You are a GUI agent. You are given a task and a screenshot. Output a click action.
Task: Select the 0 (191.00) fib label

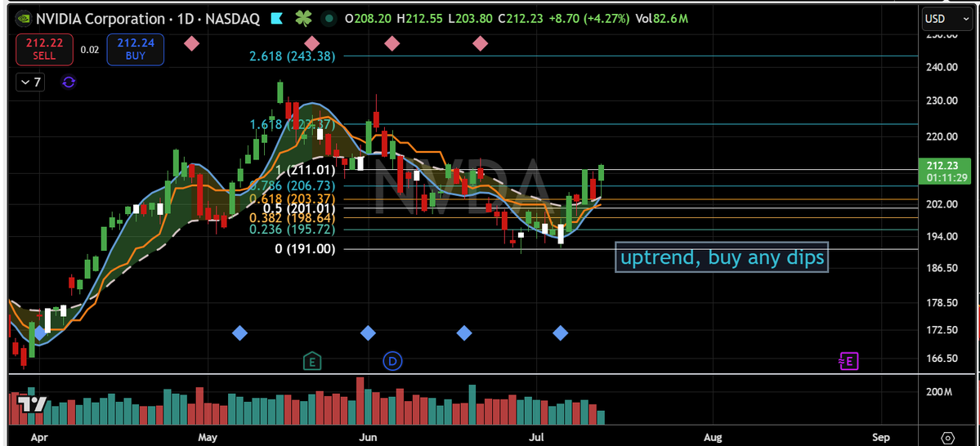(306, 249)
